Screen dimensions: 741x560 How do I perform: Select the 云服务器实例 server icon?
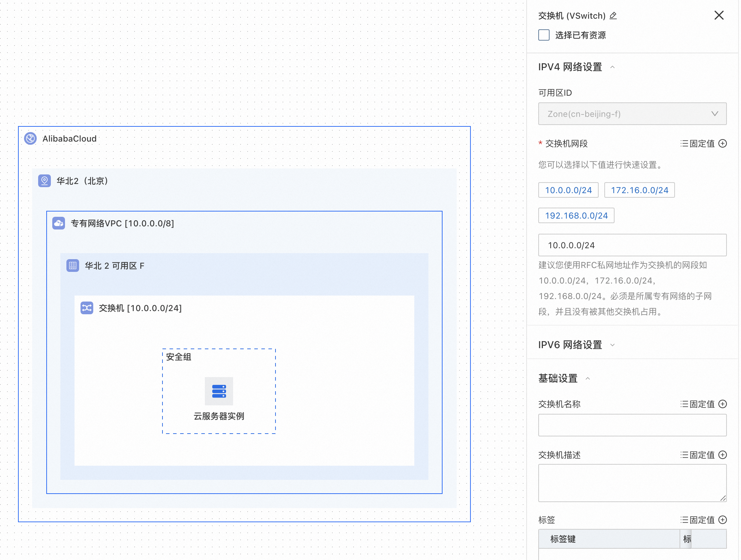click(x=219, y=391)
